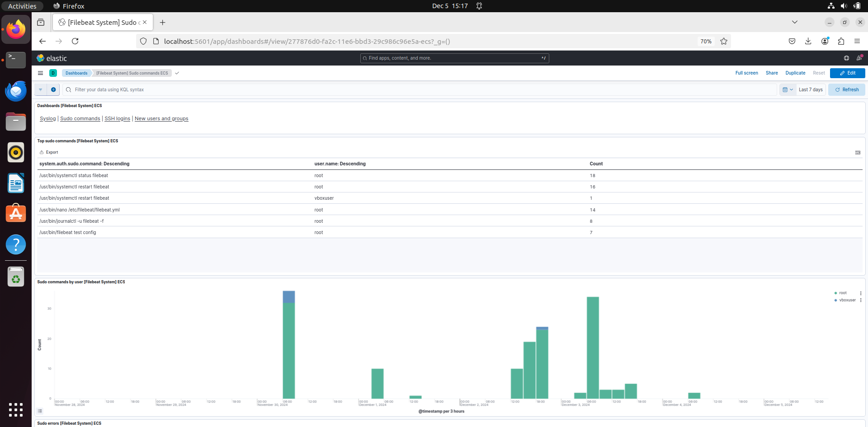Click the Edit dashboard button
The image size is (868, 427).
[847, 73]
